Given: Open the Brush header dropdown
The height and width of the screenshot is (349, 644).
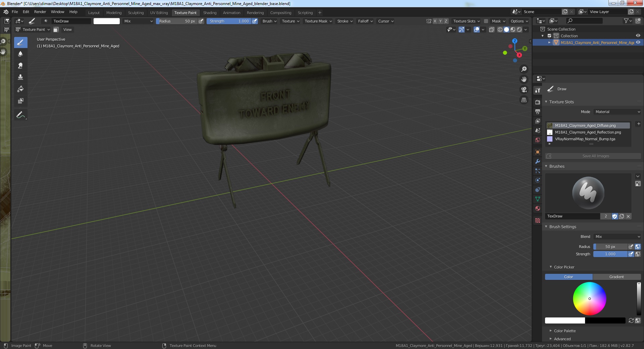Looking at the screenshot, I should (x=269, y=21).
